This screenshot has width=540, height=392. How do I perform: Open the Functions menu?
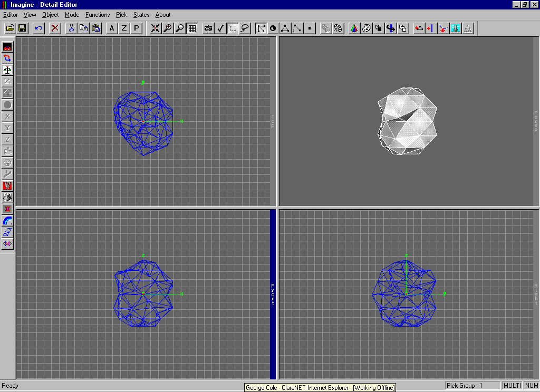tap(98, 15)
